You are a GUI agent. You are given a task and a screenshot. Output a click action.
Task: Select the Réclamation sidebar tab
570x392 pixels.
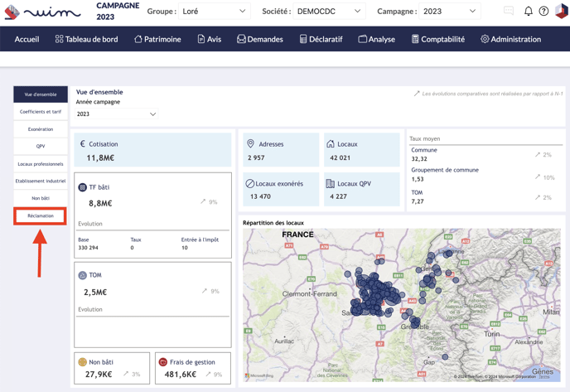[41, 216]
